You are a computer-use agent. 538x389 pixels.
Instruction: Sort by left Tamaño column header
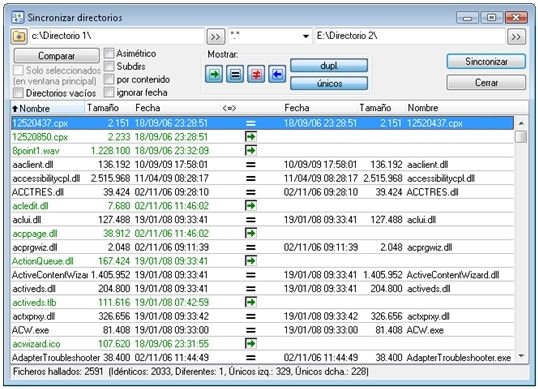pyautogui.click(x=108, y=108)
